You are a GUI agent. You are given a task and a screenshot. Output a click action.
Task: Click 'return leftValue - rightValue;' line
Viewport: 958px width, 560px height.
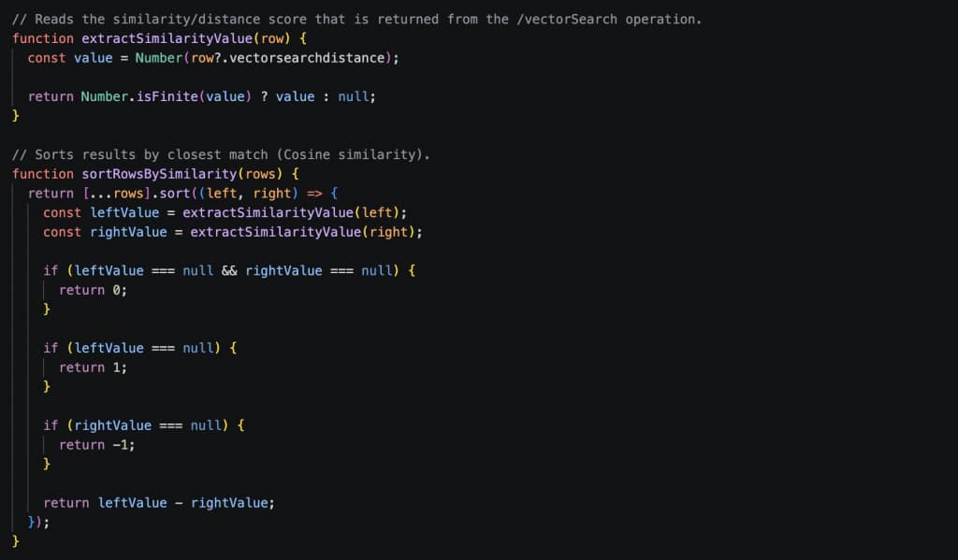click(x=159, y=503)
